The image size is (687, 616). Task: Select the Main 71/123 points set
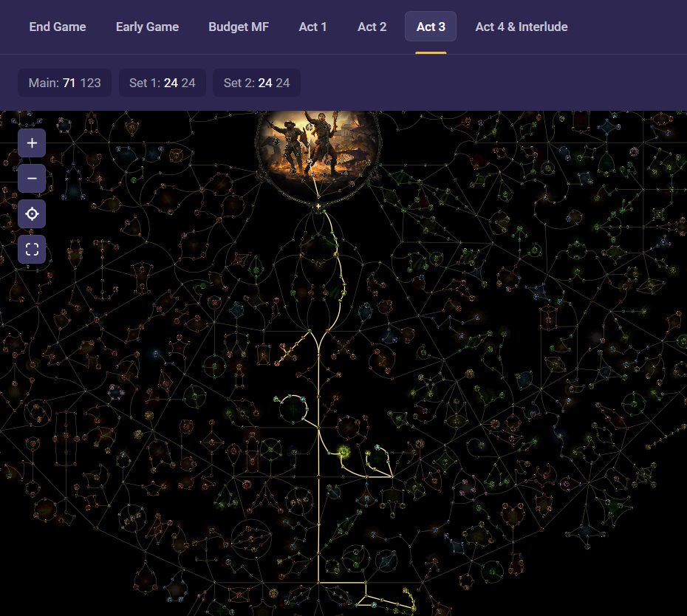(x=65, y=83)
